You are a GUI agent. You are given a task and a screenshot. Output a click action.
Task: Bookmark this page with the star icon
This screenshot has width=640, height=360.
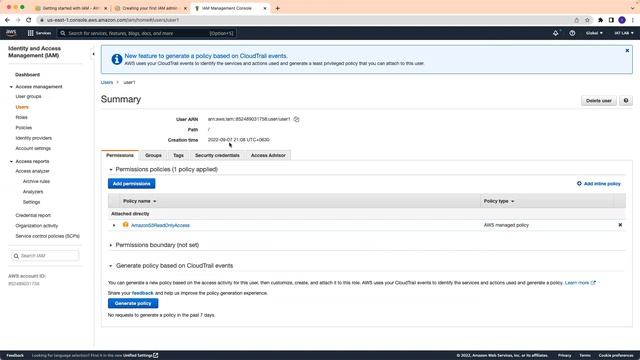coord(587,20)
